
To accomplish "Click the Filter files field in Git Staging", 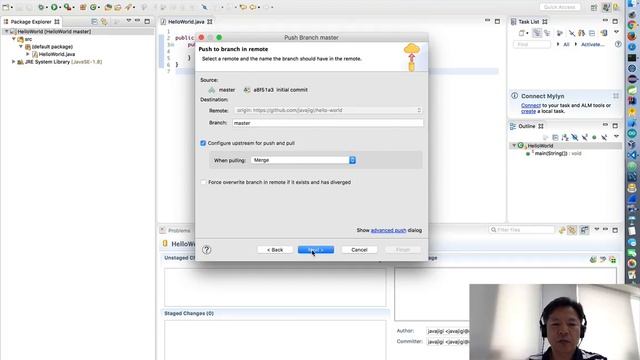I will point(522,230).
